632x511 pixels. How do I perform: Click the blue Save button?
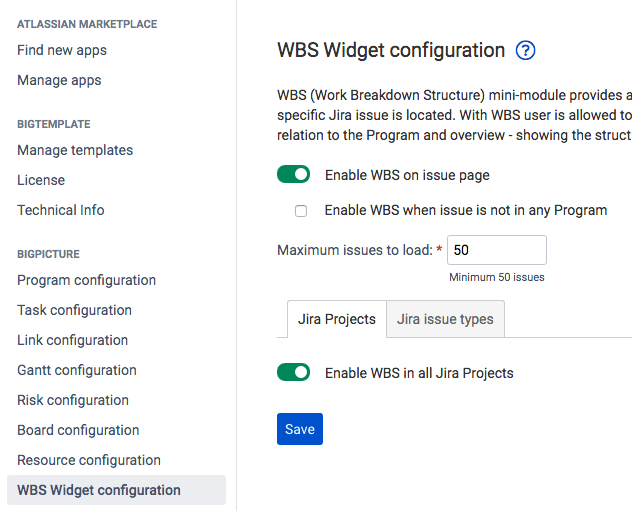click(300, 429)
